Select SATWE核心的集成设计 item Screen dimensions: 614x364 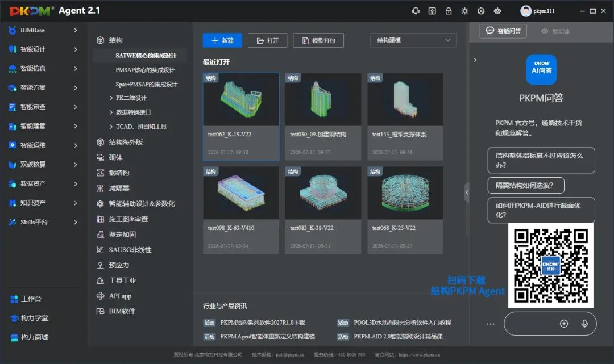tap(140, 56)
